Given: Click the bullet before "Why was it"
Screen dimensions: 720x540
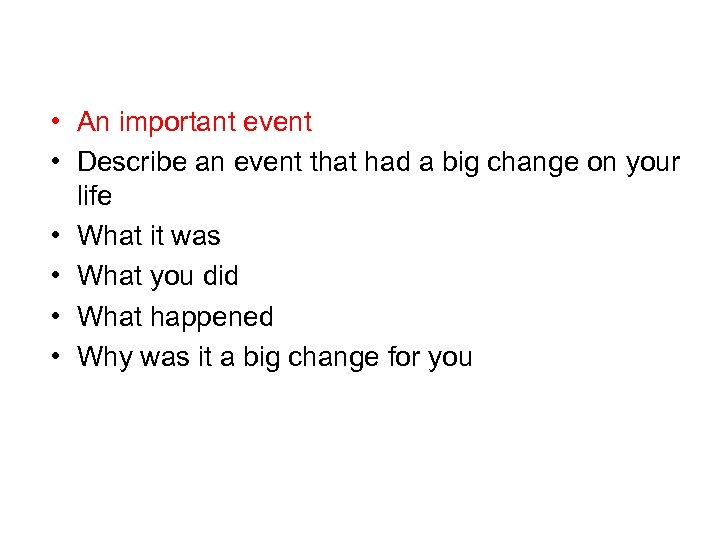Looking at the screenshot, I should pyautogui.click(x=60, y=357).
